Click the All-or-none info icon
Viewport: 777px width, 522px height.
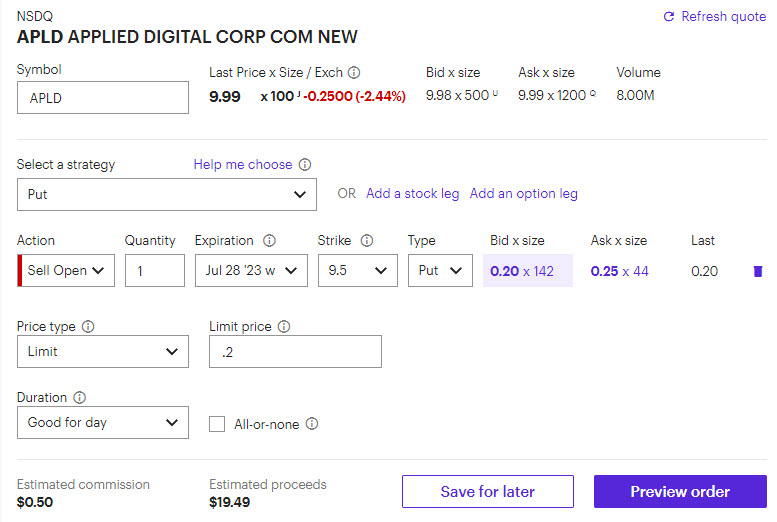[x=312, y=424]
